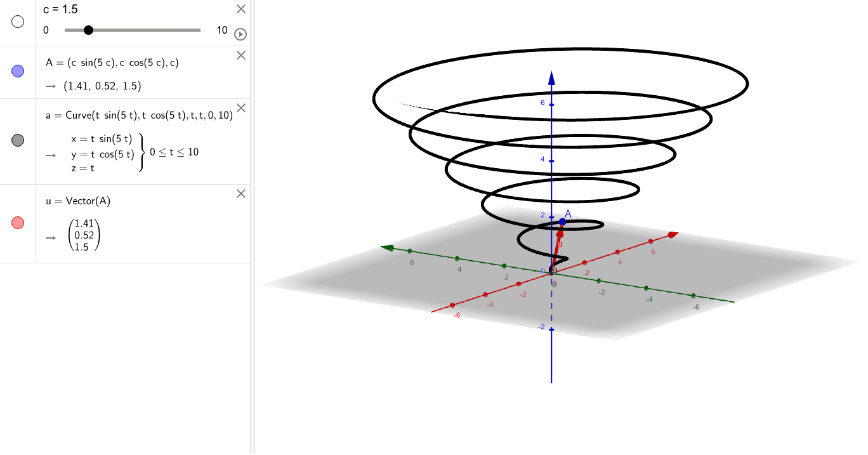Remove point A with its X icon

[240, 55]
